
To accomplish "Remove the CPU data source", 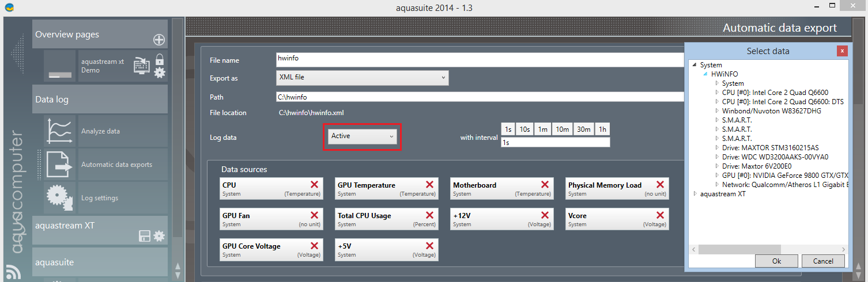I will tap(315, 184).
